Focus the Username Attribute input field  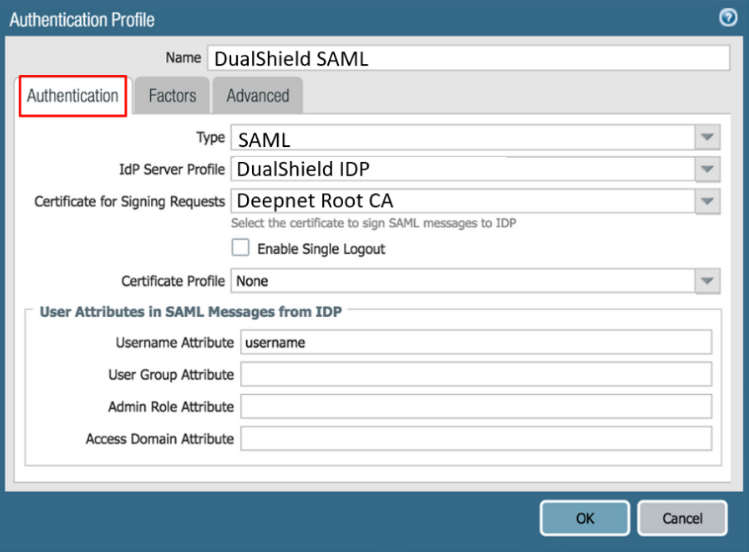click(x=476, y=343)
